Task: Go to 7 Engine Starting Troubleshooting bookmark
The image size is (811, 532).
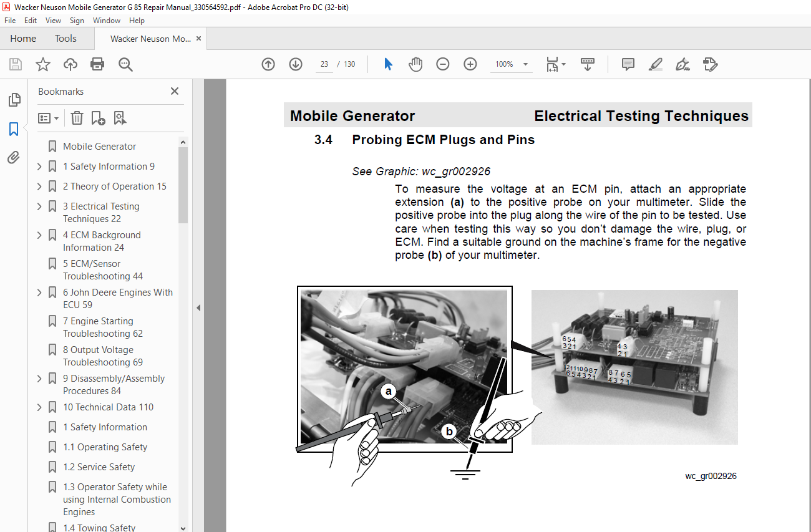Action: pyautogui.click(x=103, y=327)
